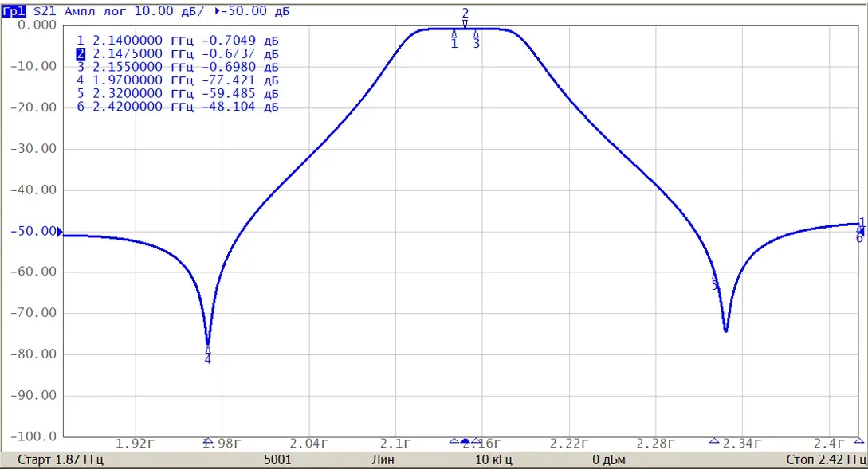
Task: Click filled marker 2 indicator on frequency axis
Action: pyautogui.click(x=465, y=441)
